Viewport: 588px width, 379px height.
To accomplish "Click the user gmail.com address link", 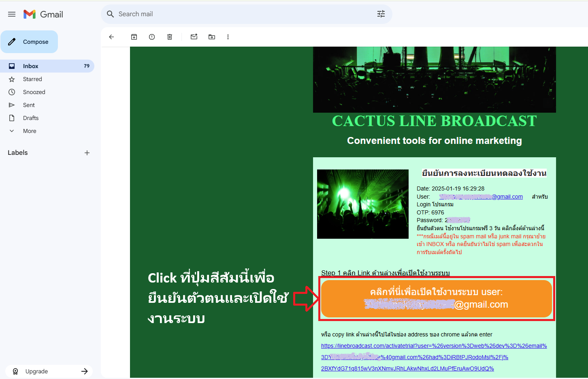I will pyautogui.click(x=481, y=197).
